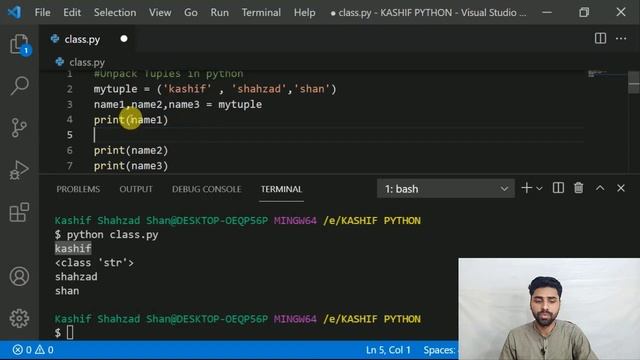640x360 pixels.
Task: Create a new terminal with plus icon
Action: [x=527, y=188]
